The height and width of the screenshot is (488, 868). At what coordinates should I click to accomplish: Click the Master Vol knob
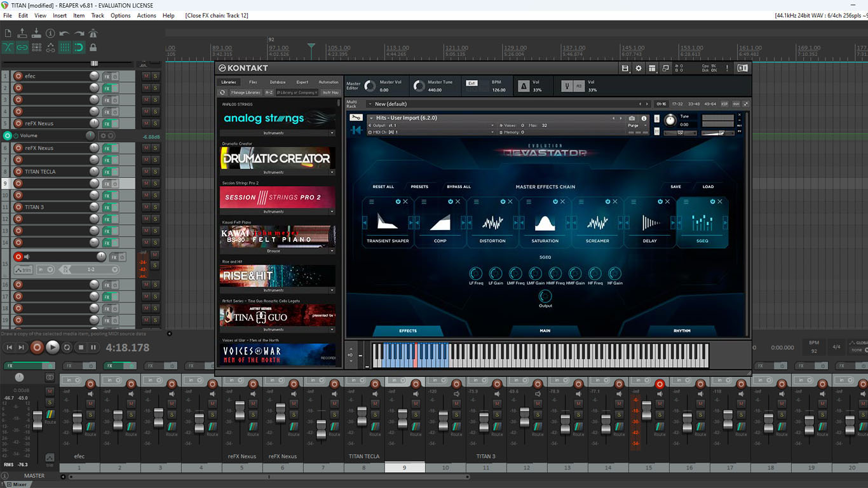click(x=371, y=86)
